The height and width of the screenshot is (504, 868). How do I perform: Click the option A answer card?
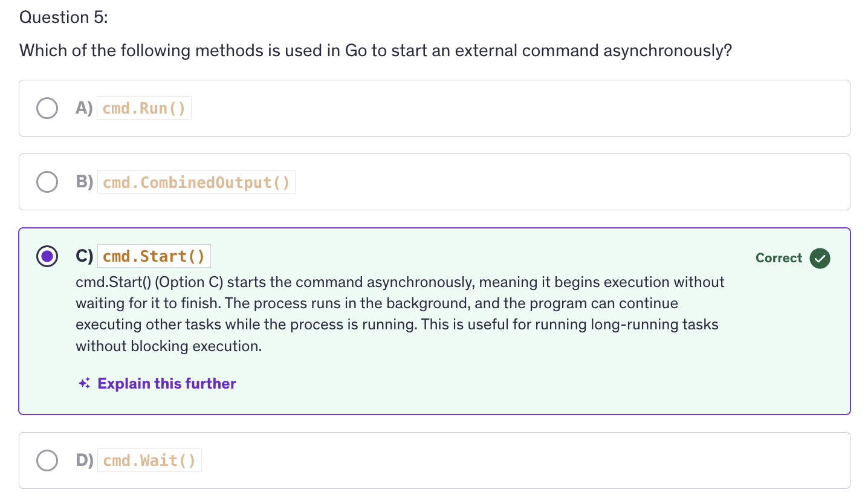[x=484, y=109]
